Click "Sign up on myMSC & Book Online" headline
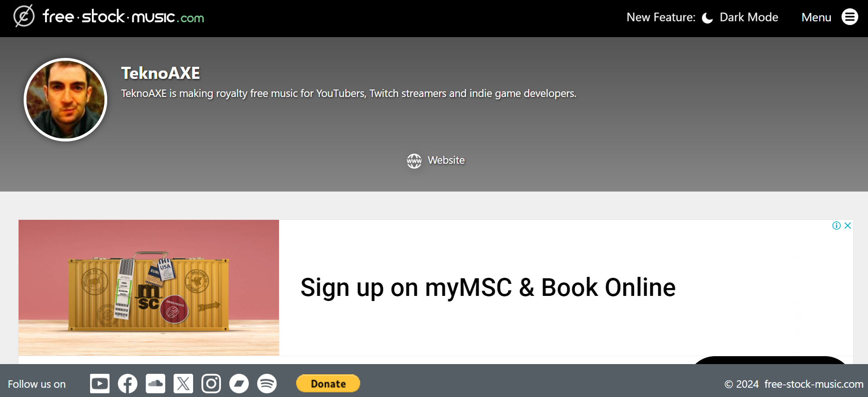 click(x=488, y=288)
